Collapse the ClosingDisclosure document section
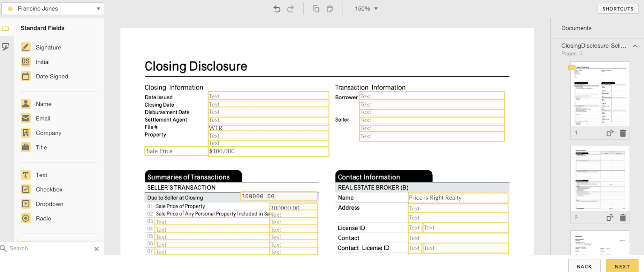Image resolution: width=644 pixels, height=272 pixels. tap(635, 46)
